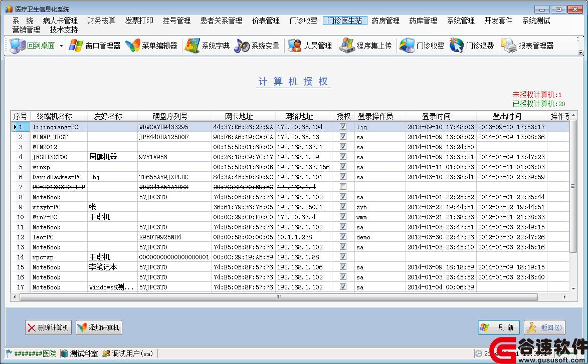588x364 pixels.
Task: Open 营销管理 menu
Action: coord(26,30)
